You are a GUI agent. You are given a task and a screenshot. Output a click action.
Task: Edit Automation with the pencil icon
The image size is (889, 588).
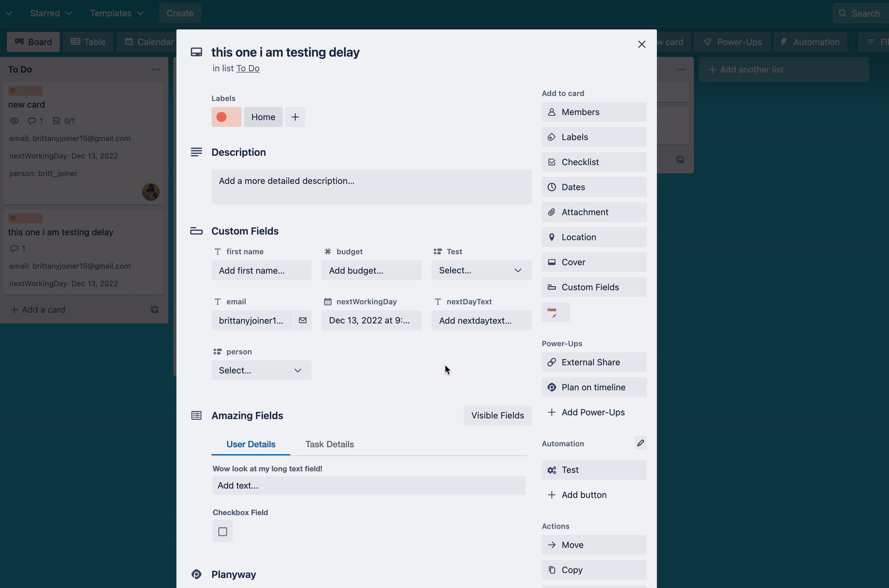pos(640,443)
